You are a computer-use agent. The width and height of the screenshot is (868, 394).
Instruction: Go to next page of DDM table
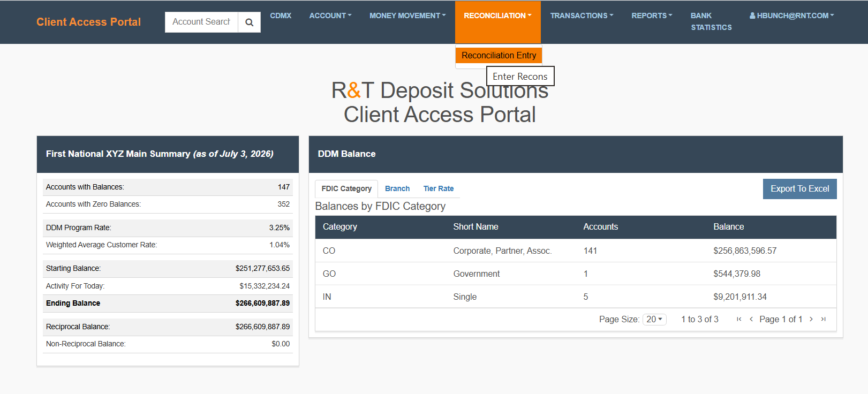pos(811,319)
